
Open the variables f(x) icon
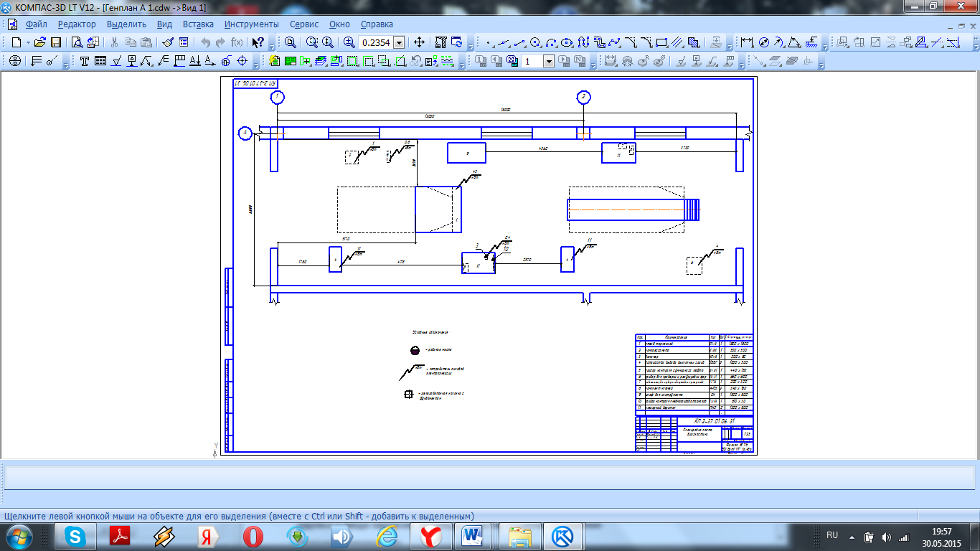237,42
